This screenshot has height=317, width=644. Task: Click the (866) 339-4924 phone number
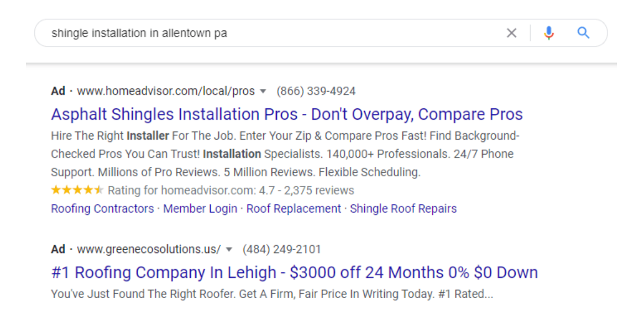(x=316, y=91)
